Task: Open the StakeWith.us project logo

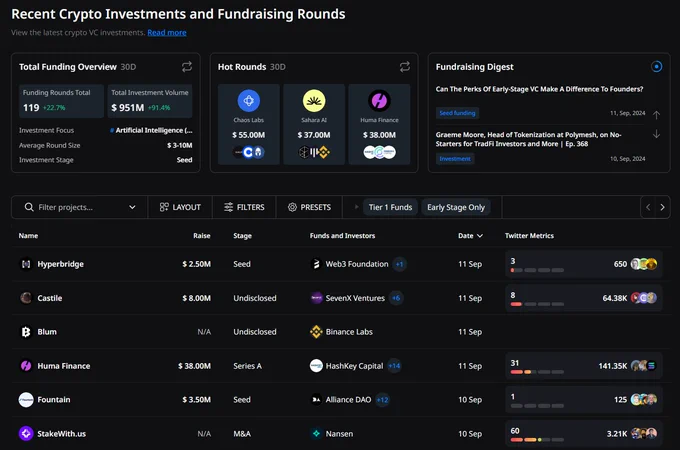Action: click(x=26, y=434)
